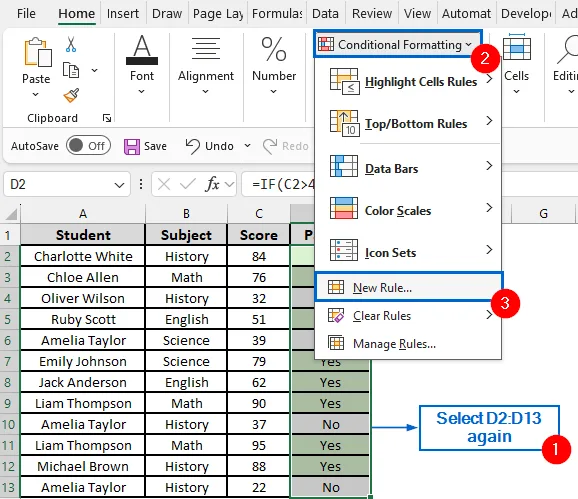Click the Highlight Cells Rules icon
578x499 pixels.
(x=344, y=81)
